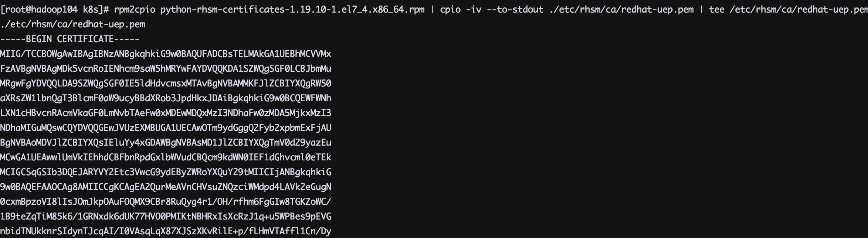Click the BEGIN CERTIFICATE header line

pos(70,39)
